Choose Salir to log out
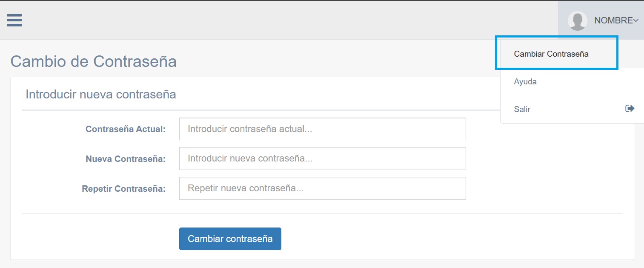The height and width of the screenshot is (268, 644). (x=522, y=109)
